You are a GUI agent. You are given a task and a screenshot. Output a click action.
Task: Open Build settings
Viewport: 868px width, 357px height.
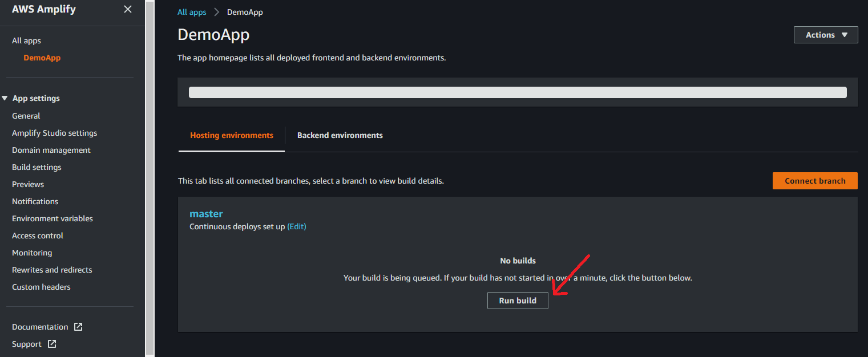pyautogui.click(x=37, y=167)
